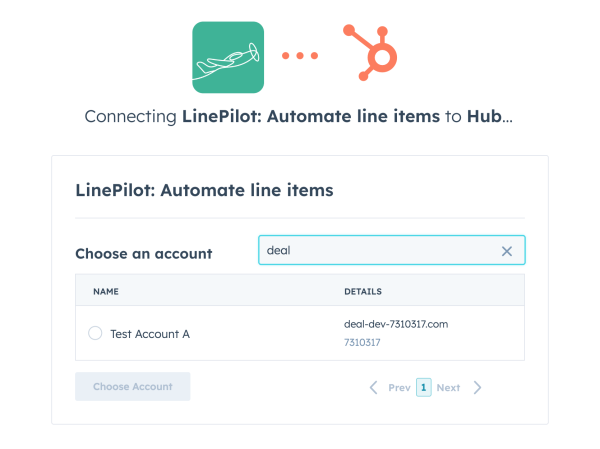Click the NAME column header
The height and width of the screenshot is (449, 600).
pyautogui.click(x=106, y=292)
